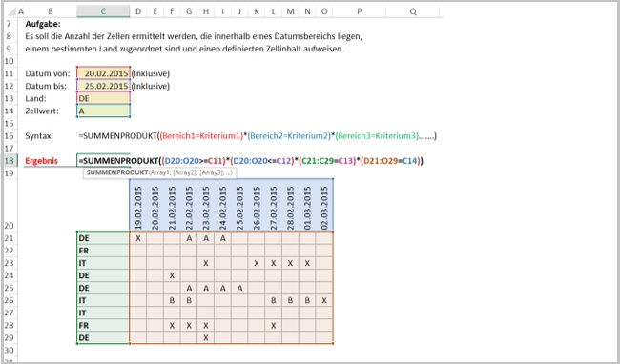Click the IT country cell in row 23
This screenshot has width=620, height=364.
coord(103,263)
